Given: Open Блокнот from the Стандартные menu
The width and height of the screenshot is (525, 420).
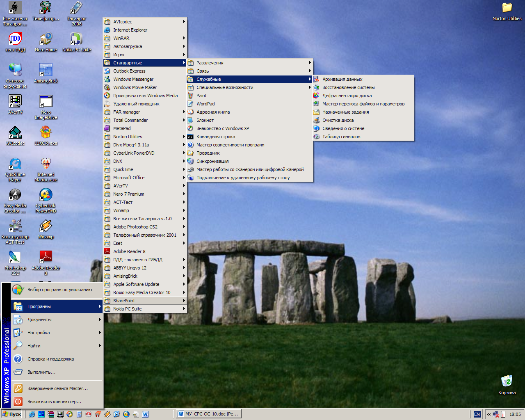Looking at the screenshot, I should (x=249, y=120).
